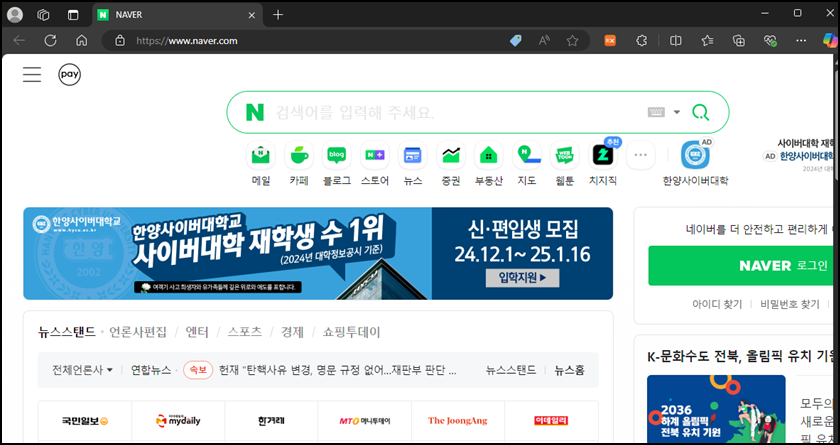Screen dimensions: 840x445
Task: Open the 한겨레 press logo
Action: [x=271, y=421]
